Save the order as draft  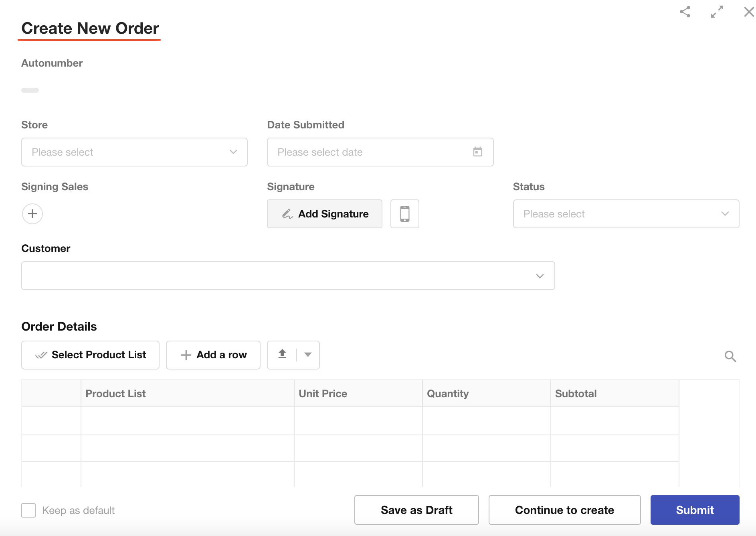click(x=416, y=510)
